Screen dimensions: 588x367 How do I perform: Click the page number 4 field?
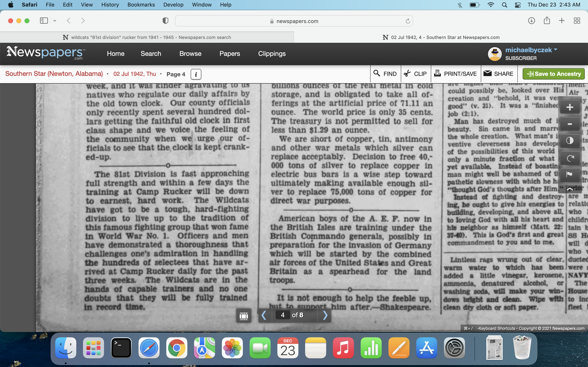pos(283,315)
